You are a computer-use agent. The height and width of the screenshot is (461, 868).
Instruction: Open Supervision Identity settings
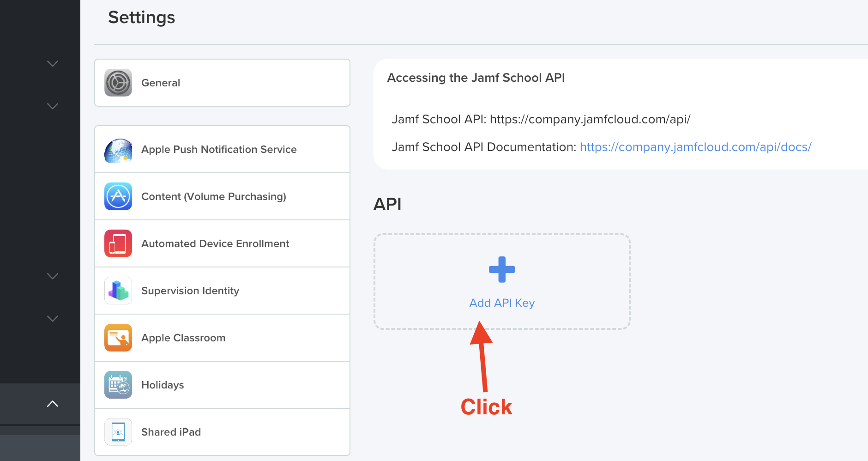[x=222, y=291]
